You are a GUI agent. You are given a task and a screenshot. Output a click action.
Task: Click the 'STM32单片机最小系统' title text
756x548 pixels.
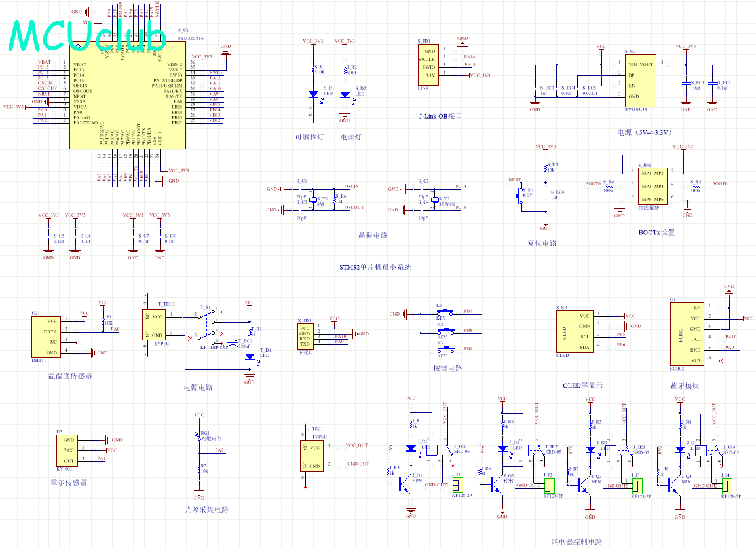pyautogui.click(x=375, y=267)
